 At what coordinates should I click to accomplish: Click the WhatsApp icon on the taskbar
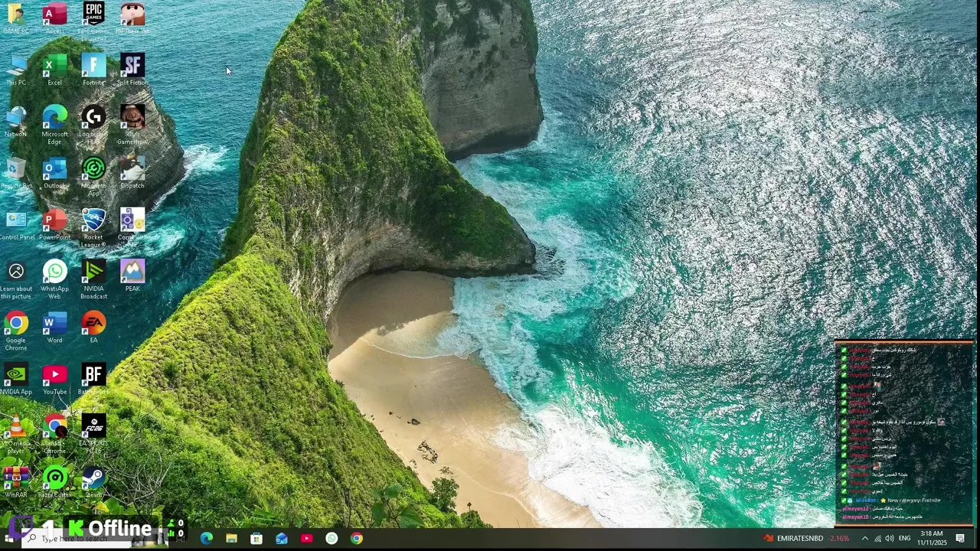point(332,539)
